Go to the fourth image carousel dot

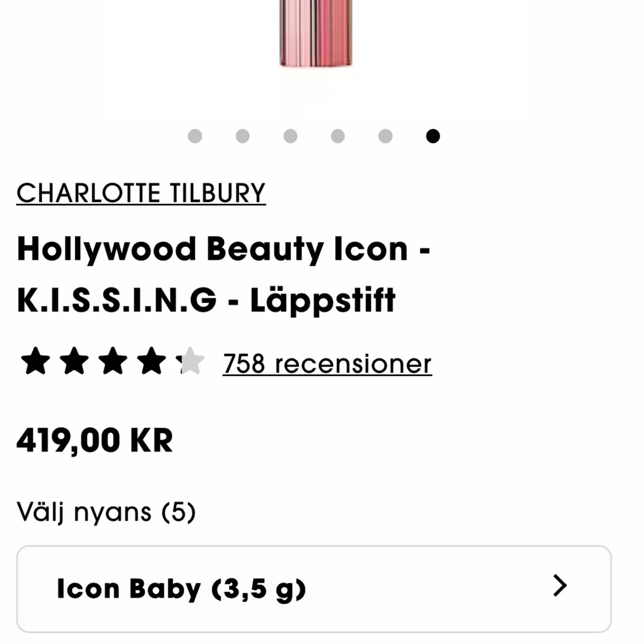click(x=338, y=136)
